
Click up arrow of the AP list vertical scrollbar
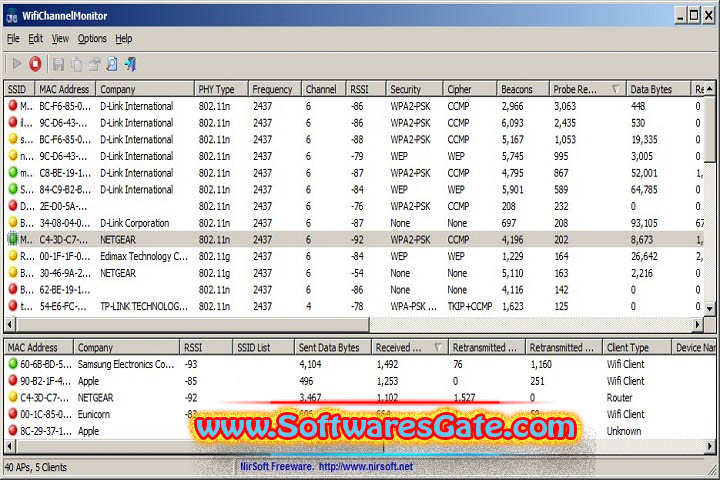tap(709, 88)
